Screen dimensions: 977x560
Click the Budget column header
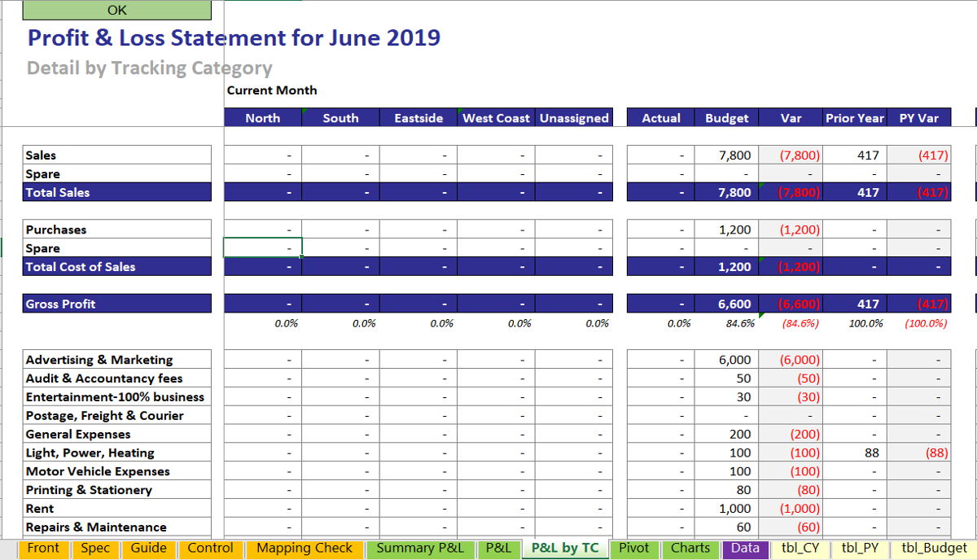pyautogui.click(x=725, y=117)
